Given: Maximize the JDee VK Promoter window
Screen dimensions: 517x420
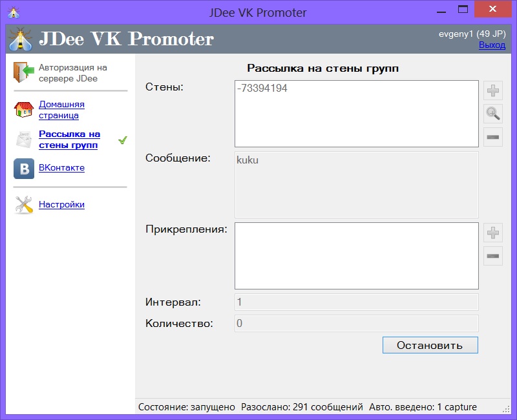Looking at the screenshot, I should point(463,10).
